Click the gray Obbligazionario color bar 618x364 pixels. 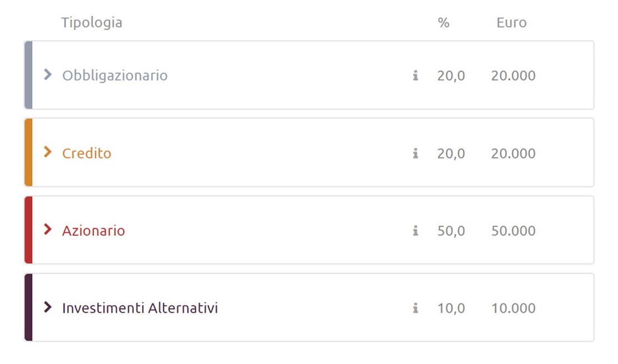coord(28,75)
